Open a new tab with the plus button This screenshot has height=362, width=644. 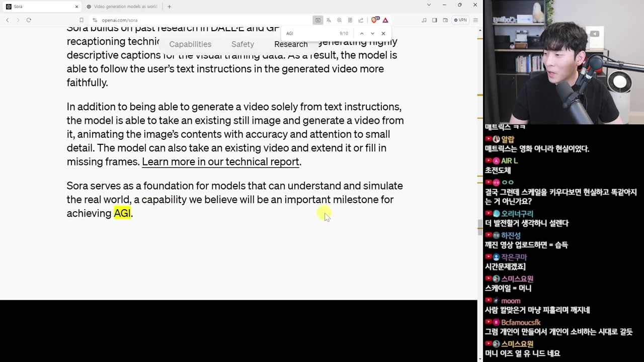tap(169, 7)
